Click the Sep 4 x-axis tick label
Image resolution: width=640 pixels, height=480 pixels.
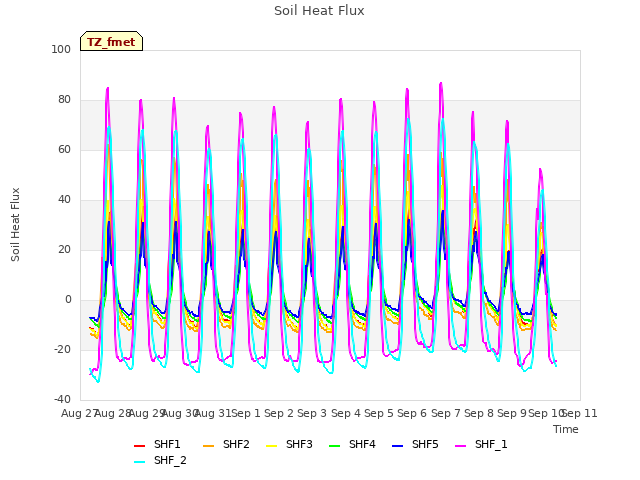346,413
